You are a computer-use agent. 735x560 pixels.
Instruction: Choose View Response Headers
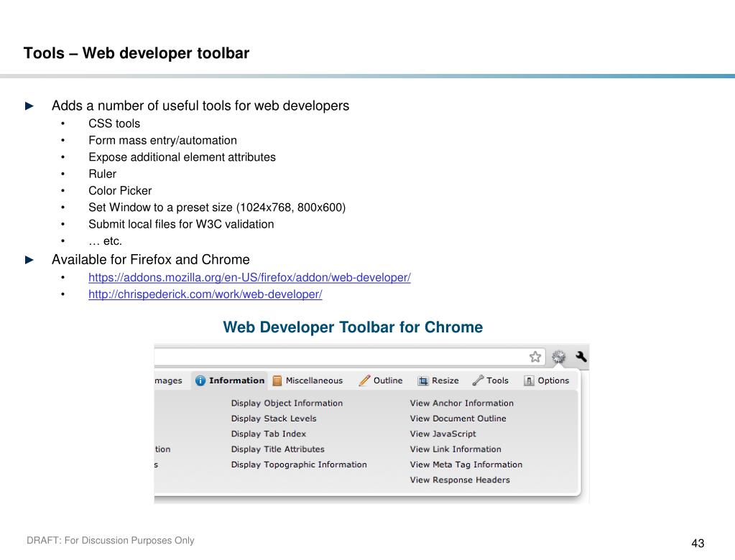460,480
